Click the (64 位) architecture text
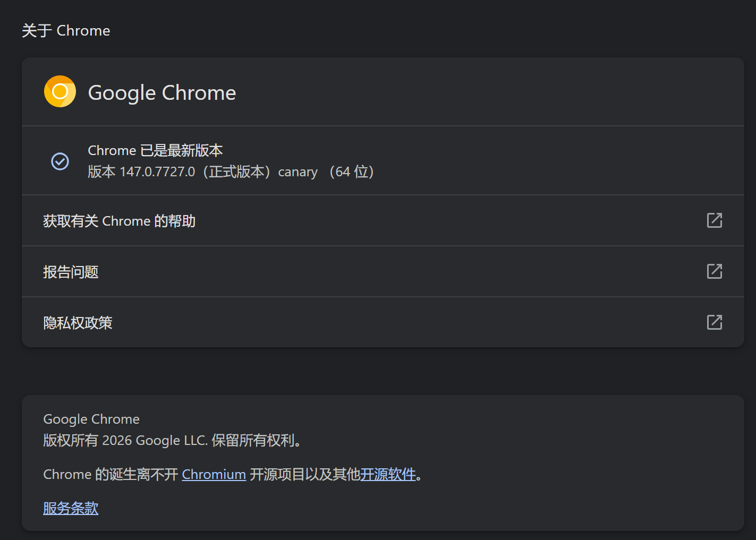This screenshot has height=540, width=756. (351, 172)
